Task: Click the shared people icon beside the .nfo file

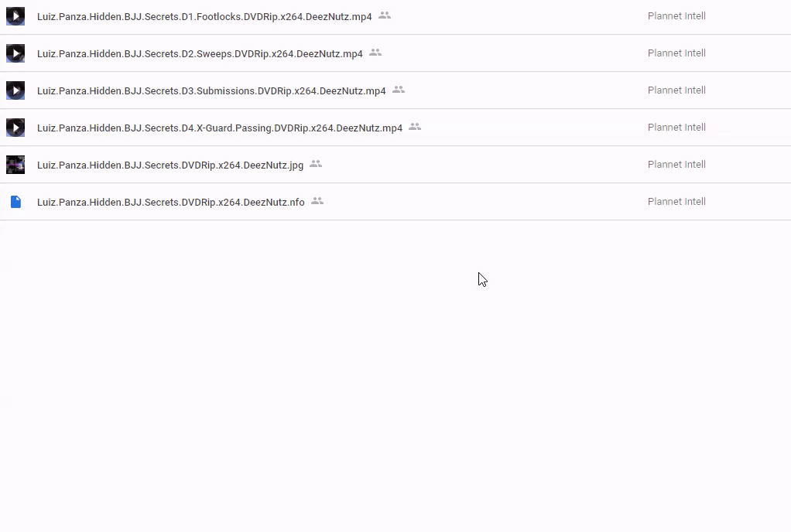Action: tap(317, 201)
